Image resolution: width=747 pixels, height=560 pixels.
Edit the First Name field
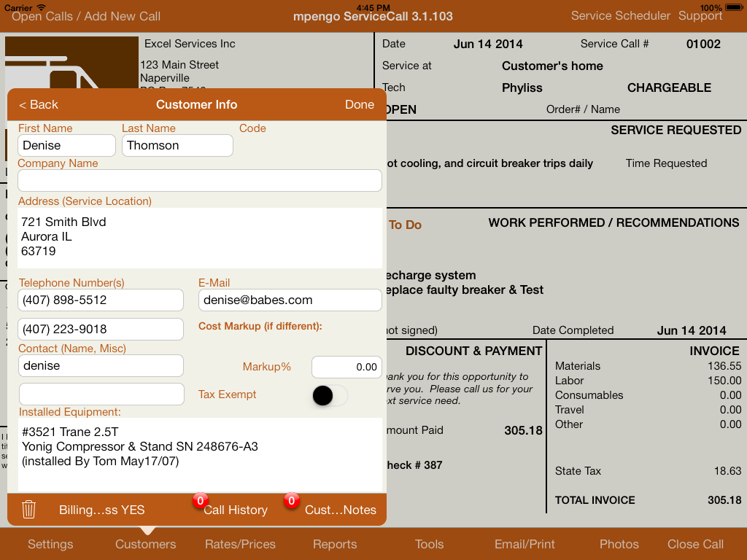66,145
